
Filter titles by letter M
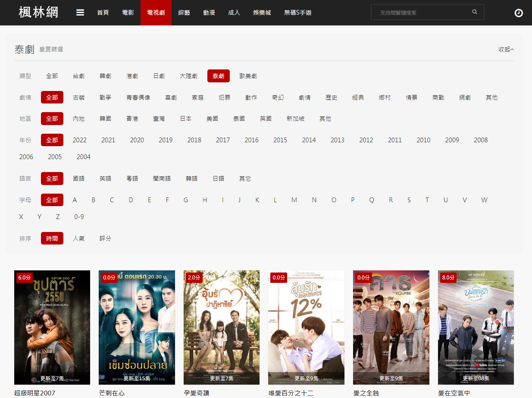pos(294,200)
